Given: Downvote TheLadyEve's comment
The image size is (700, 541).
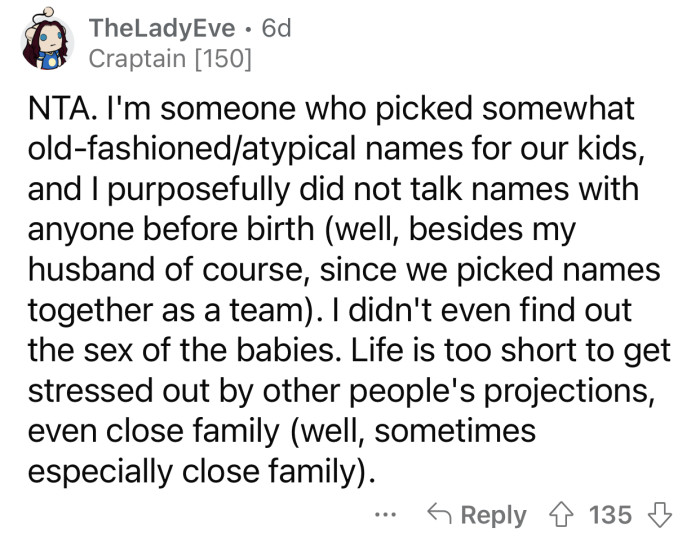Looking at the screenshot, I should (x=657, y=515).
